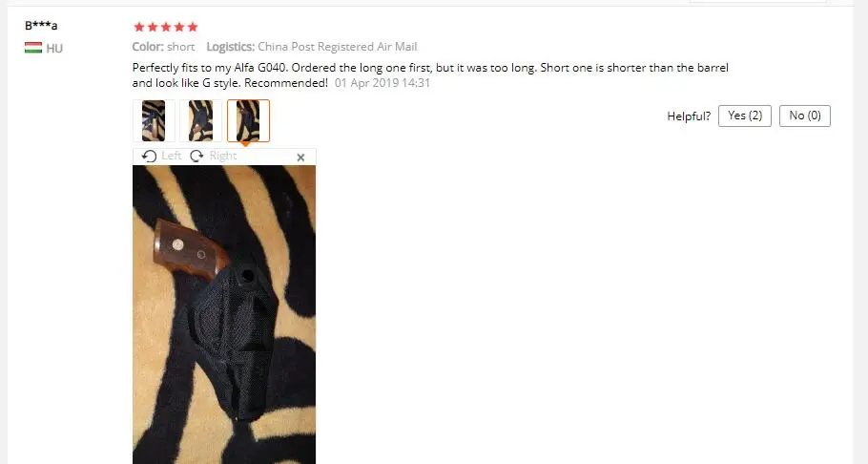Click the five-star rating icons
This screenshot has height=464, width=868.
pyautogui.click(x=166, y=27)
